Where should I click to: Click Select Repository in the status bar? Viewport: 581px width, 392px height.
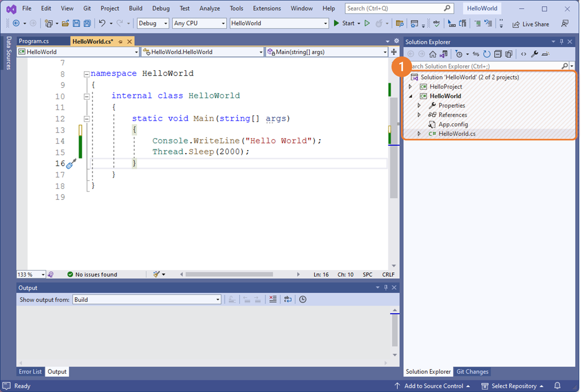point(513,386)
